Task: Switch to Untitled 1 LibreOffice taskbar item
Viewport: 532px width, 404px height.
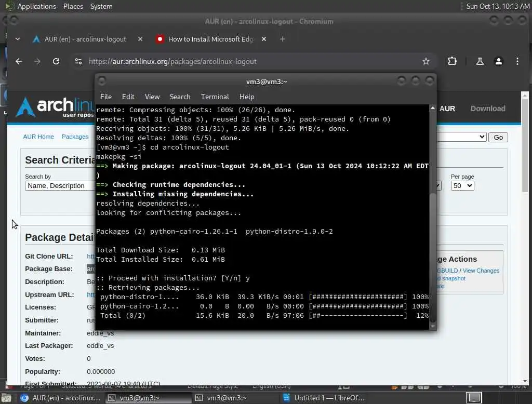Action: coord(322,398)
